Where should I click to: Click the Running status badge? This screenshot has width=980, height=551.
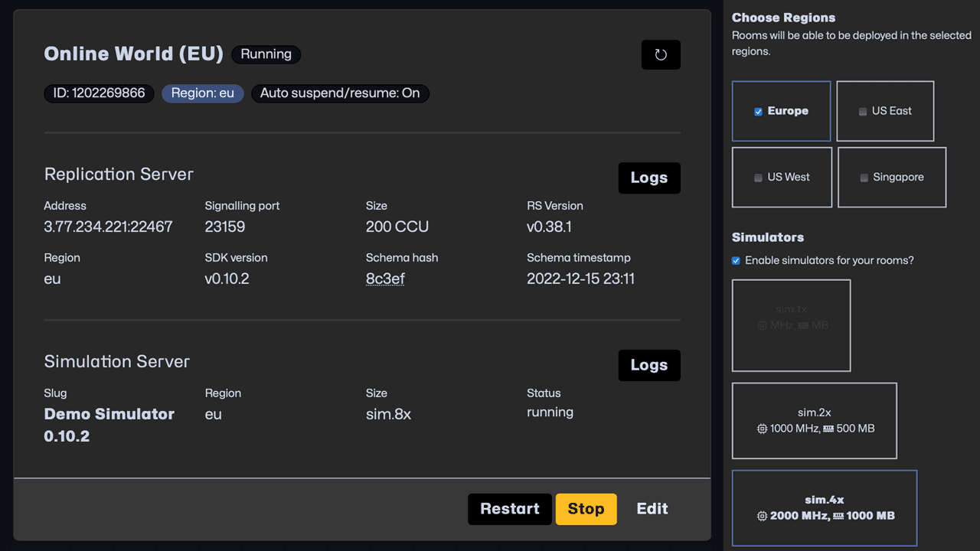(266, 54)
